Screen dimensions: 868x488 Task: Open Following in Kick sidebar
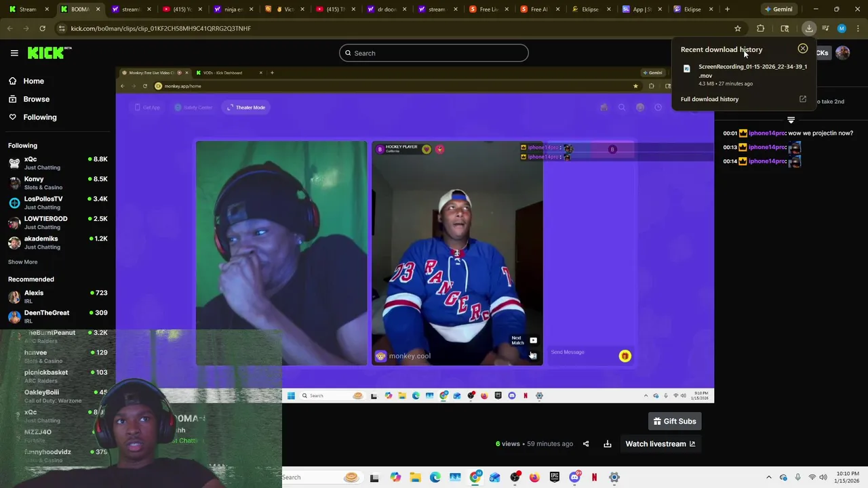[39, 117]
